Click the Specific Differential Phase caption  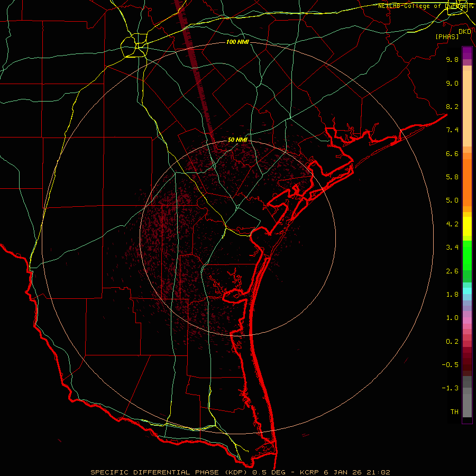tap(240, 472)
